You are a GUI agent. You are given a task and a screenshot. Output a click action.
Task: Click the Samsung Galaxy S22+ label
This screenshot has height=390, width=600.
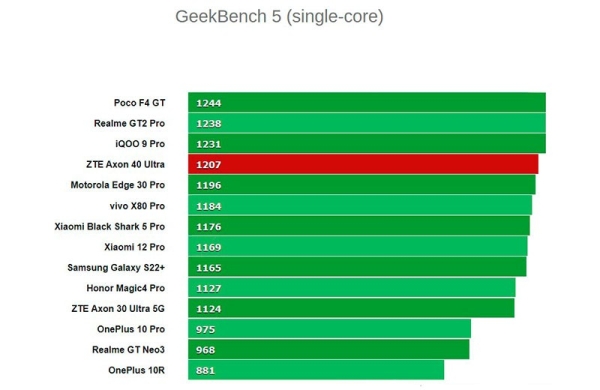[x=116, y=268]
